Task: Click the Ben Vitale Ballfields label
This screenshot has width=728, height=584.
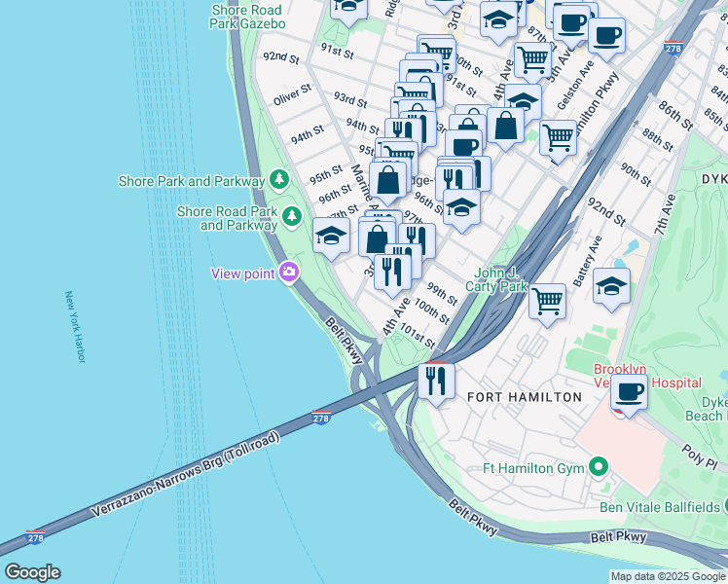Action: click(x=659, y=507)
